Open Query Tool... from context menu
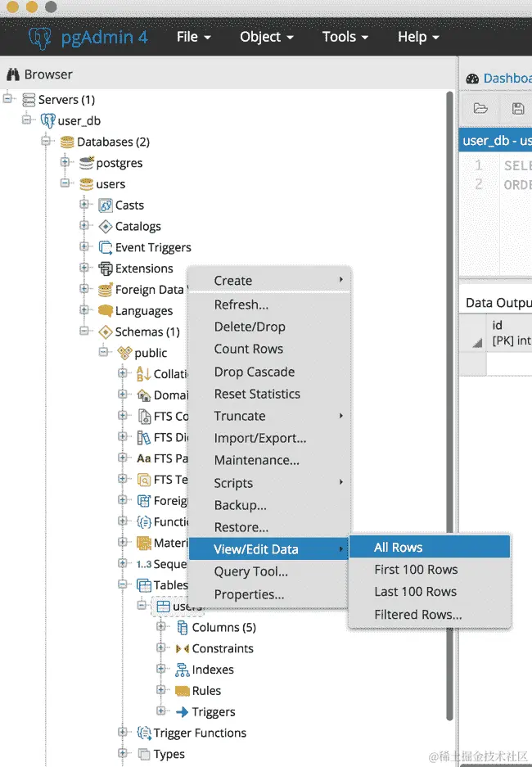This screenshot has width=532, height=767. pyautogui.click(x=269, y=572)
